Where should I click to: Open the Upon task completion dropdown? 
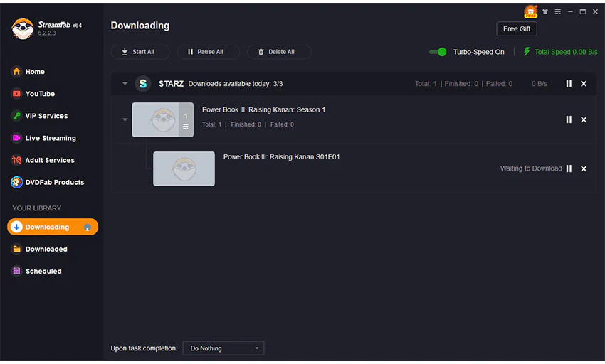pyautogui.click(x=223, y=348)
